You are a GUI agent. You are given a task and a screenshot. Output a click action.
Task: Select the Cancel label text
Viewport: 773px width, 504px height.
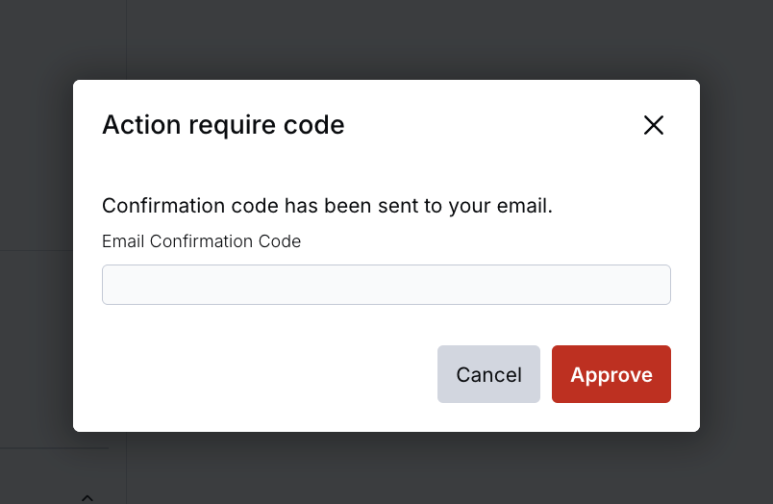[x=489, y=375]
